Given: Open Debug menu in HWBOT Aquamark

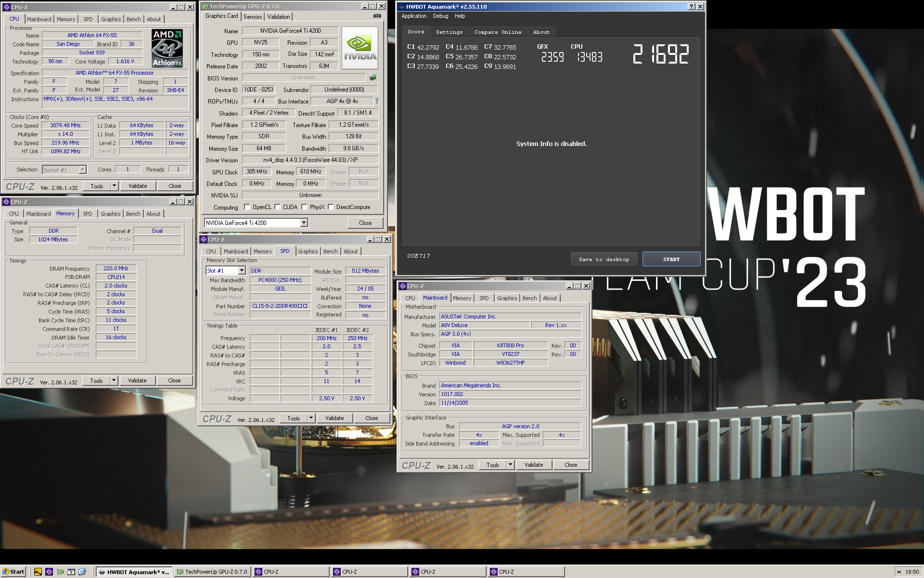Looking at the screenshot, I should [x=440, y=16].
